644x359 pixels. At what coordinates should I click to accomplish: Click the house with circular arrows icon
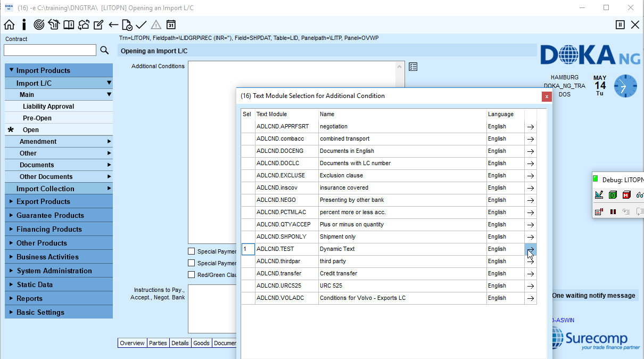84,25
